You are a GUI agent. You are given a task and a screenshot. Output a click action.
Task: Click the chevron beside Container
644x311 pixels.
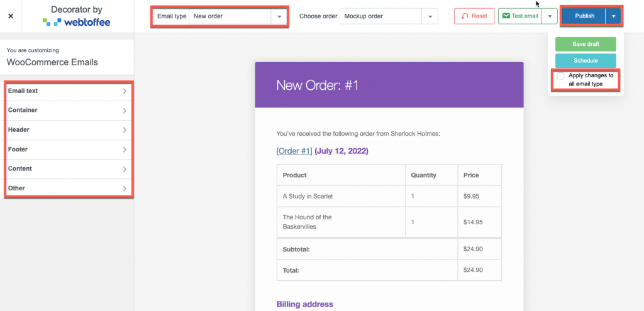tap(125, 111)
